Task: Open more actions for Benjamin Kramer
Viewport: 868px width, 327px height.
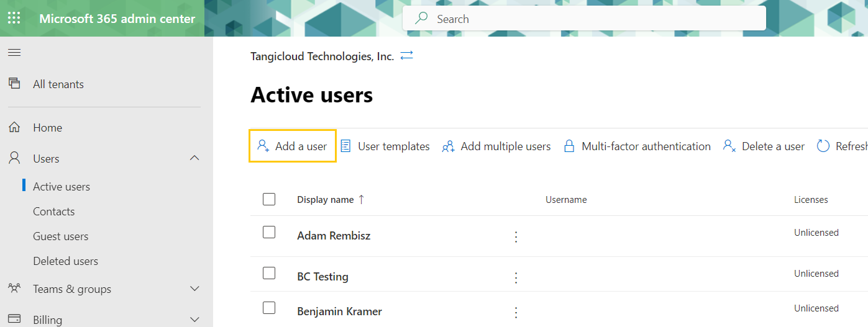Action: [516, 312]
